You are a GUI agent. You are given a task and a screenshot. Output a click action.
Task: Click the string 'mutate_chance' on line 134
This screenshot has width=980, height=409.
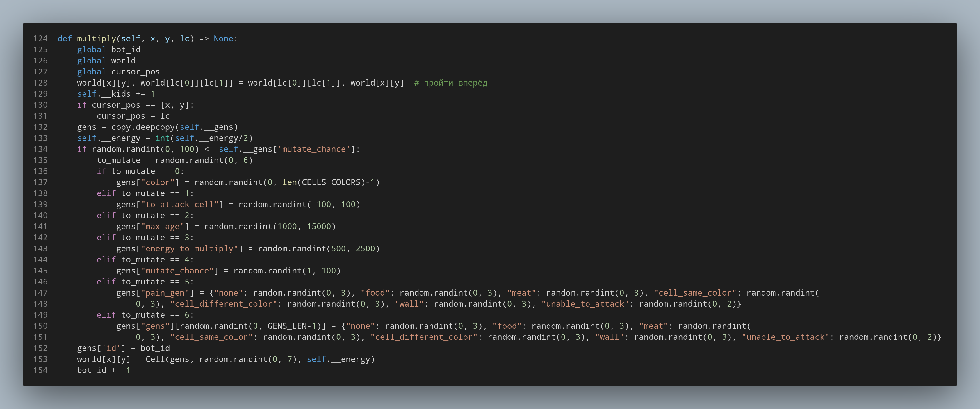tap(314, 149)
